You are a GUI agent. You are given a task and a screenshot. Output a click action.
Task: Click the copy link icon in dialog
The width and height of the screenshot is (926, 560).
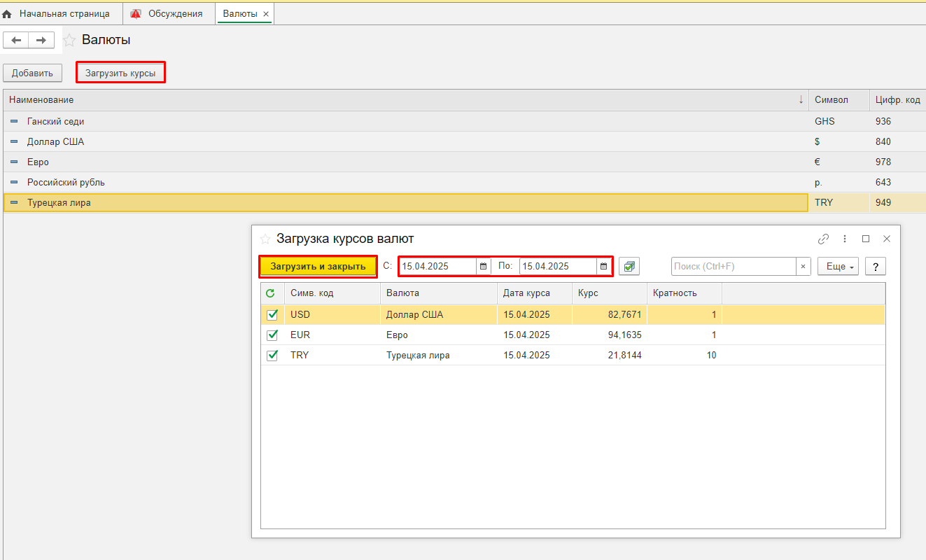click(x=823, y=239)
